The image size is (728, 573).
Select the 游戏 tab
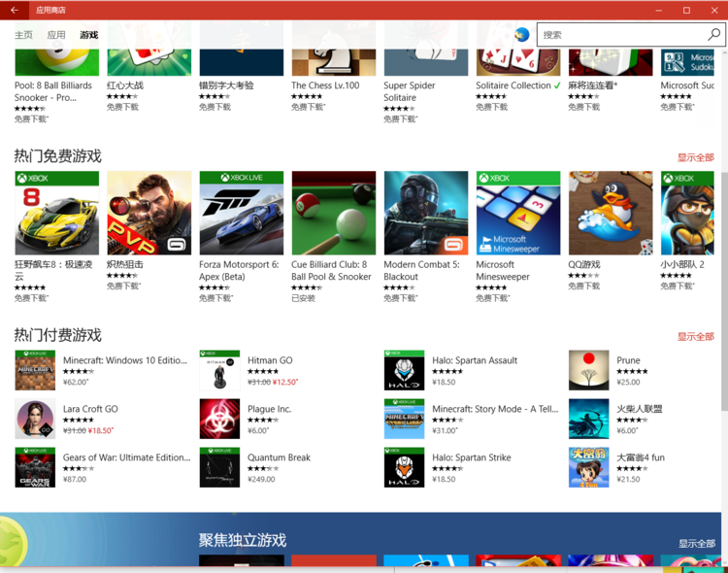(x=88, y=35)
